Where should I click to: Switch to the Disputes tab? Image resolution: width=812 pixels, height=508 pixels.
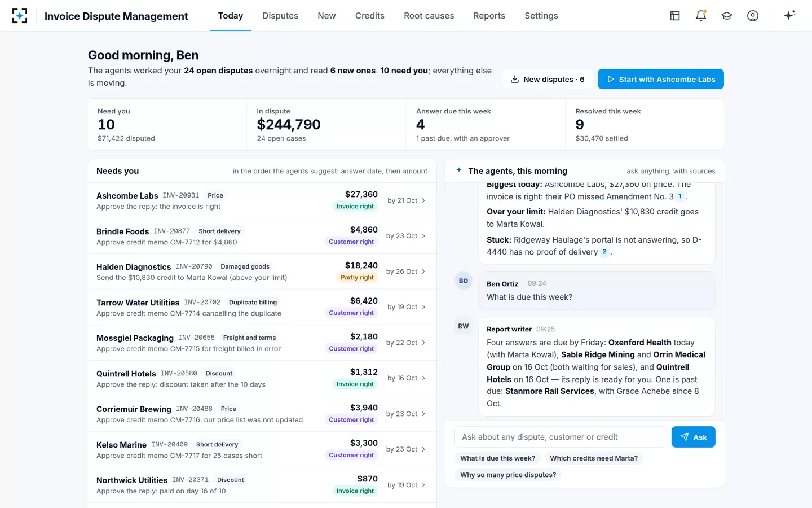point(280,16)
